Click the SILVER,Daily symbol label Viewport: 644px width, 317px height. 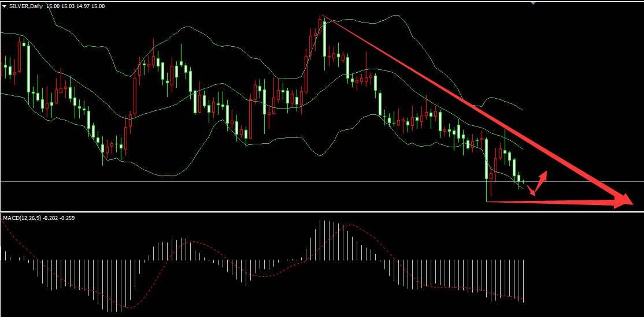tap(26, 5)
